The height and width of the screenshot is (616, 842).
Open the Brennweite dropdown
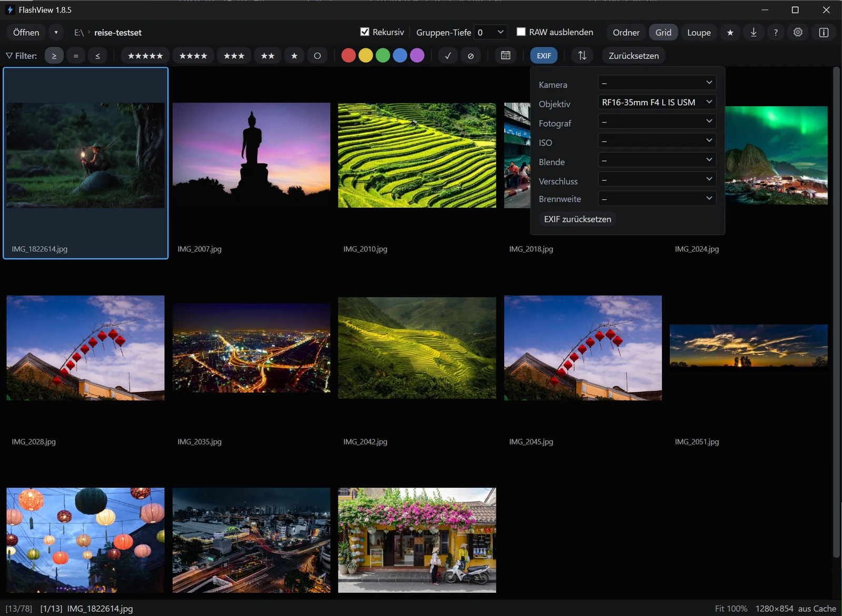657,199
